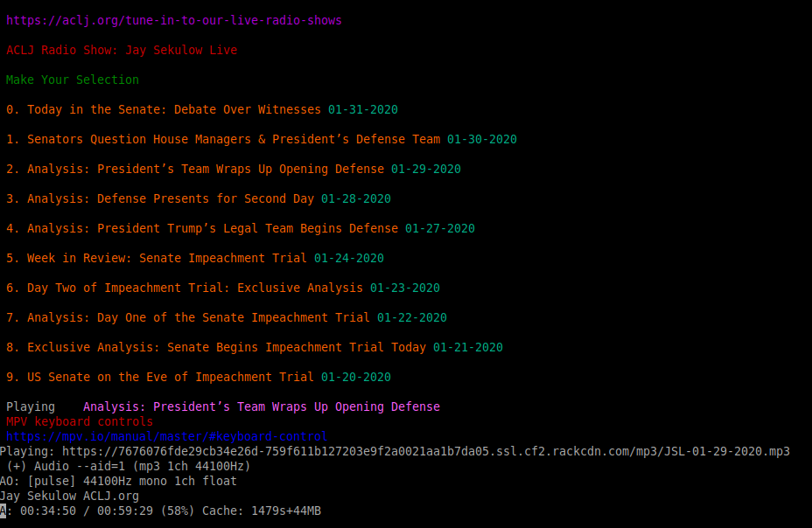Click the date 01-27-2020

[440, 228]
